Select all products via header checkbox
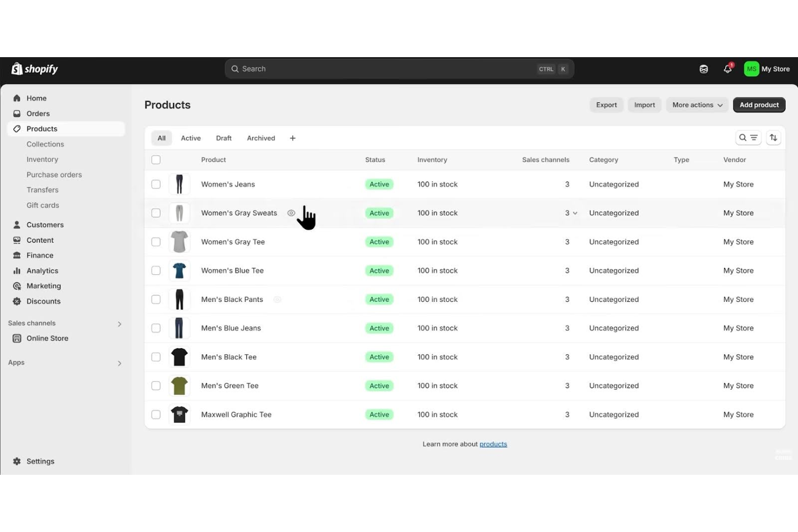 tap(156, 160)
